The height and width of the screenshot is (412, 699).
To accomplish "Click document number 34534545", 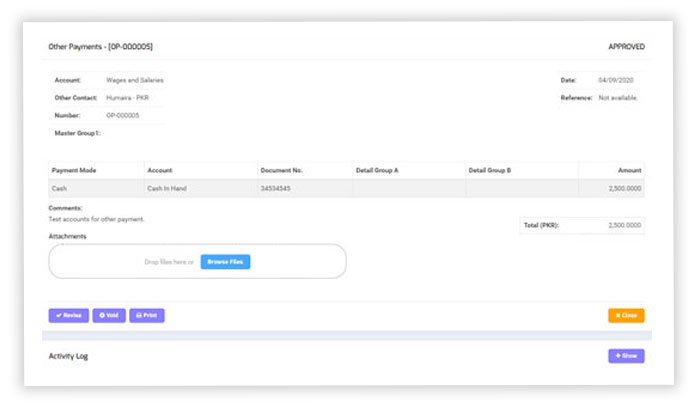I will pos(275,189).
